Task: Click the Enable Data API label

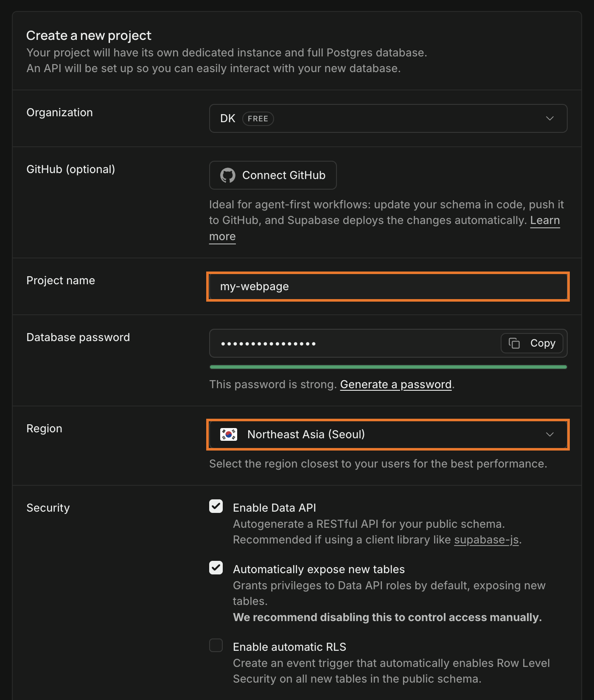Action: pos(275,508)
